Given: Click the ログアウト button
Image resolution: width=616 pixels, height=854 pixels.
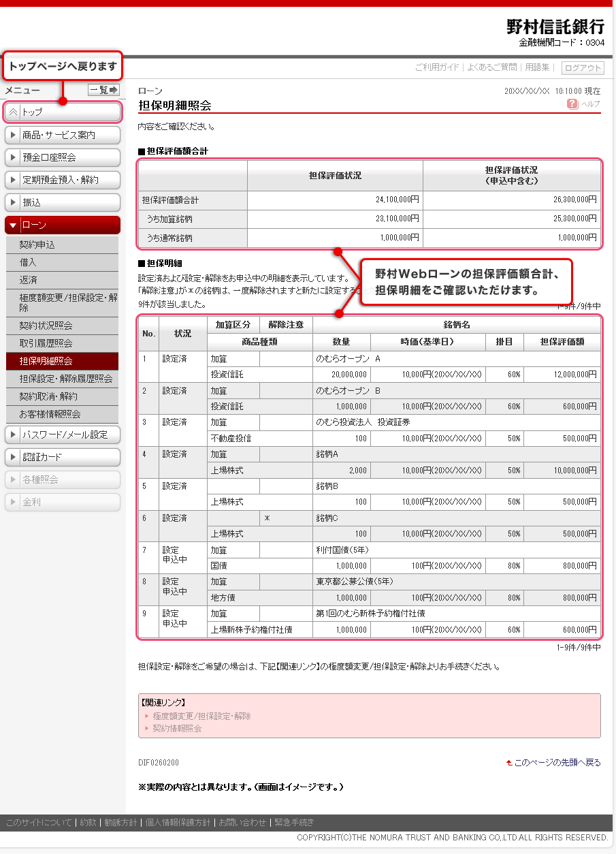Looking at the screenshot, I should point(583,67).
